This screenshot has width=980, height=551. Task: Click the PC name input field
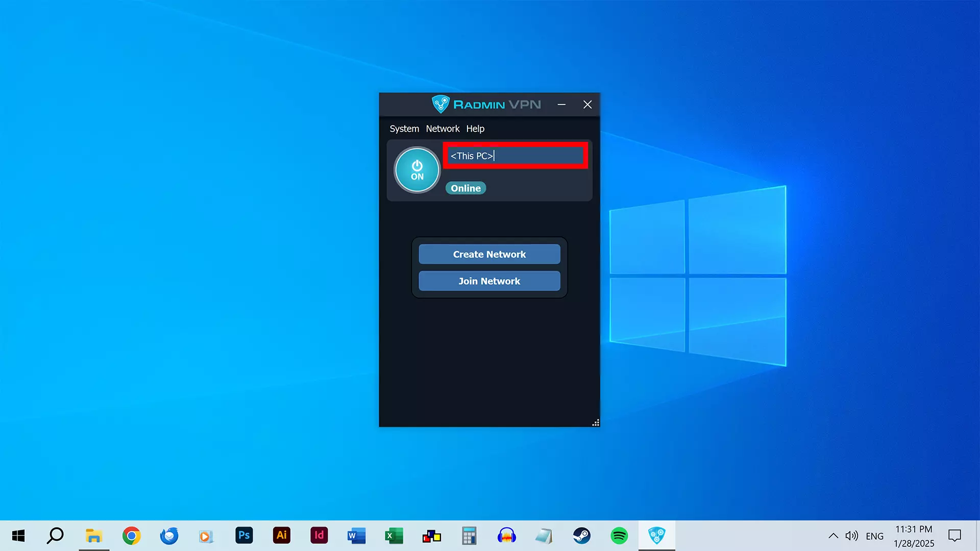pyautogui.click(x=516, y=156)
